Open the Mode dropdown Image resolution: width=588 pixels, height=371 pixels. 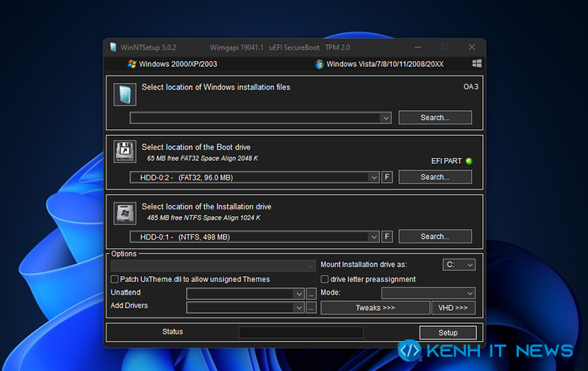429,293
